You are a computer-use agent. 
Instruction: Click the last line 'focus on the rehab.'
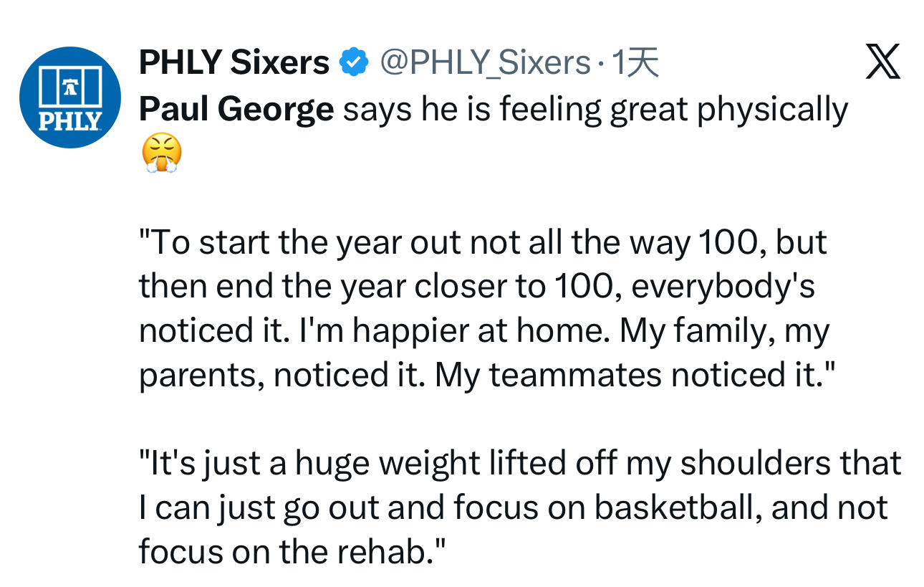pyautogui.click(x=292, y=551)
